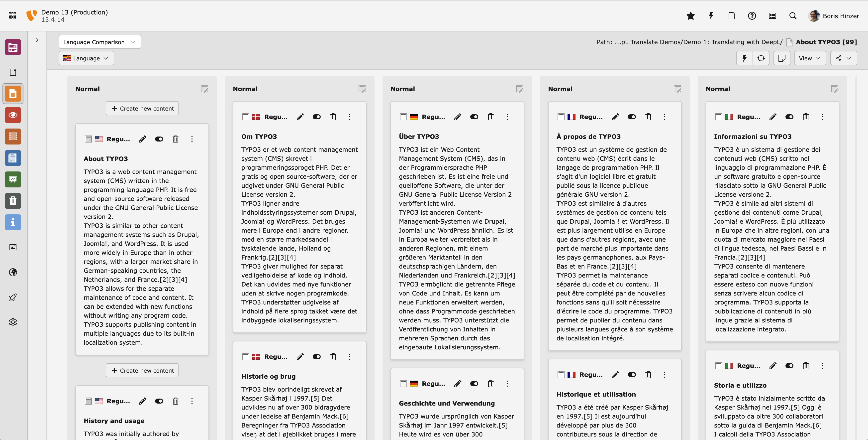Open the Recycler trash module in sidebar
The height and width of the screenshot is (440, 868).
pyautogui.click(x=13, y=201)
